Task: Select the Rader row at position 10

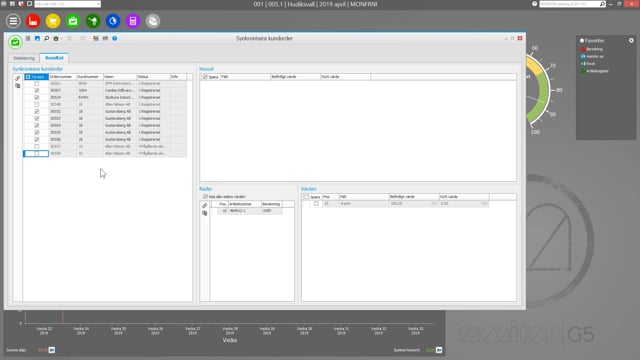Action: click(x=250, y=211)
